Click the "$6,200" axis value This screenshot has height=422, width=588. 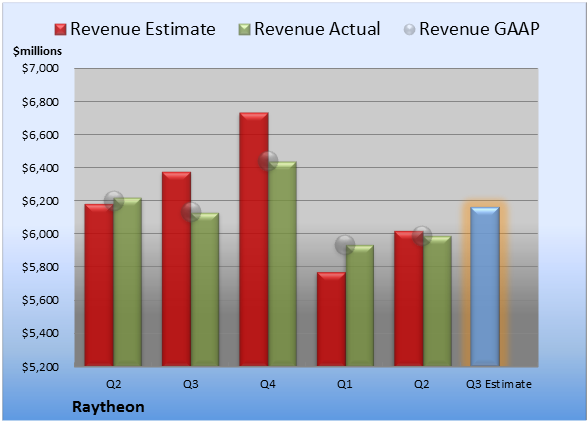pyautogui.click(x=40, y=201)
